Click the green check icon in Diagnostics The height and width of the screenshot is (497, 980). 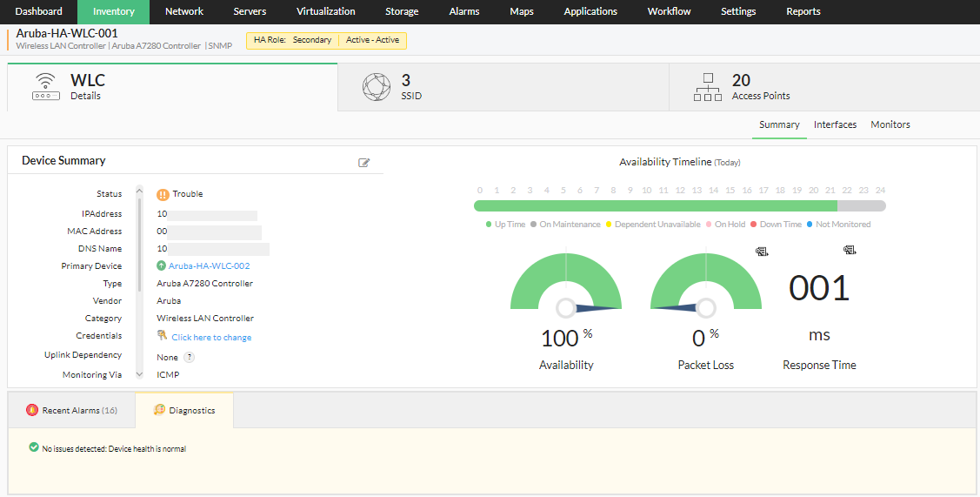[x=34, y=448]
